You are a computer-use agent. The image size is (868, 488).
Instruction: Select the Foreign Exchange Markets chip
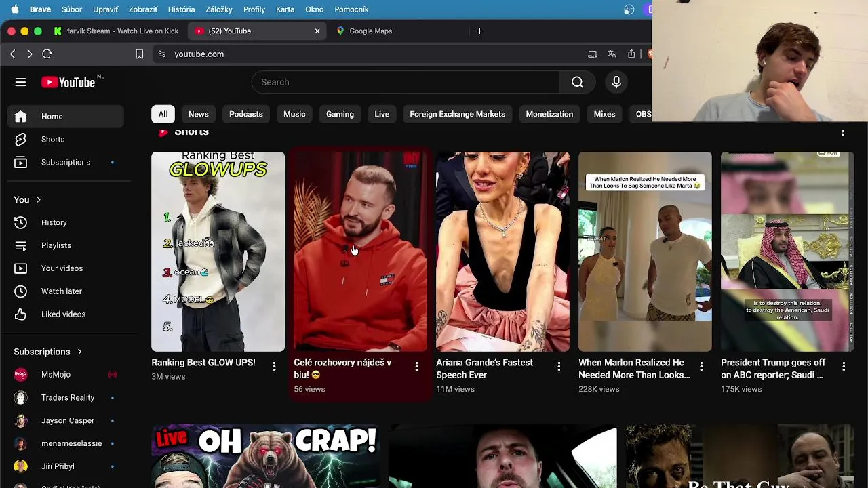(x=458, y=114)
